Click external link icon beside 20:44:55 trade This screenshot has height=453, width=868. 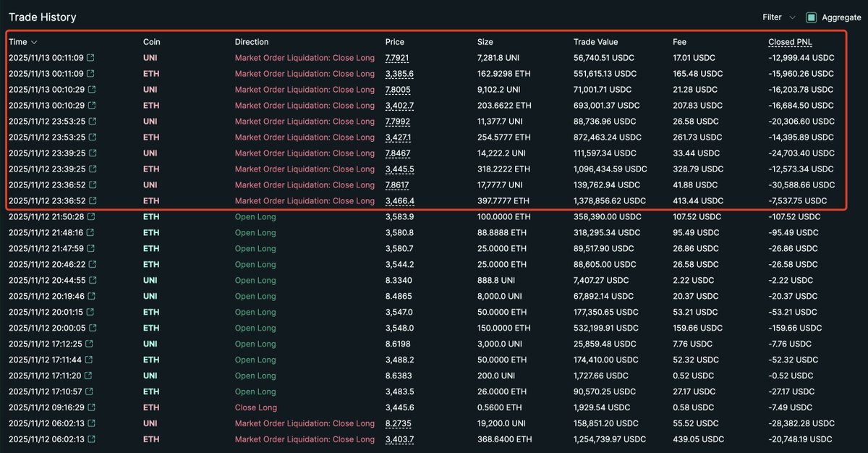[91, 281]
